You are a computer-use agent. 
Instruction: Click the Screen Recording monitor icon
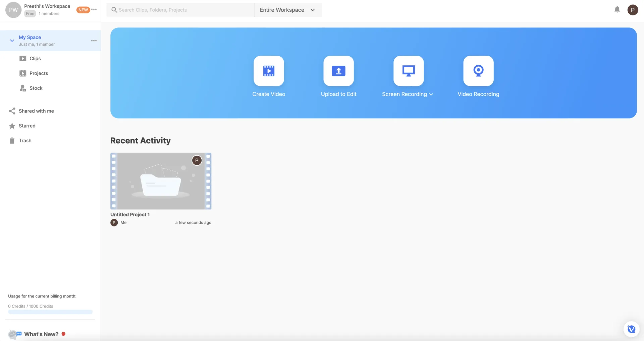(409, 71)
